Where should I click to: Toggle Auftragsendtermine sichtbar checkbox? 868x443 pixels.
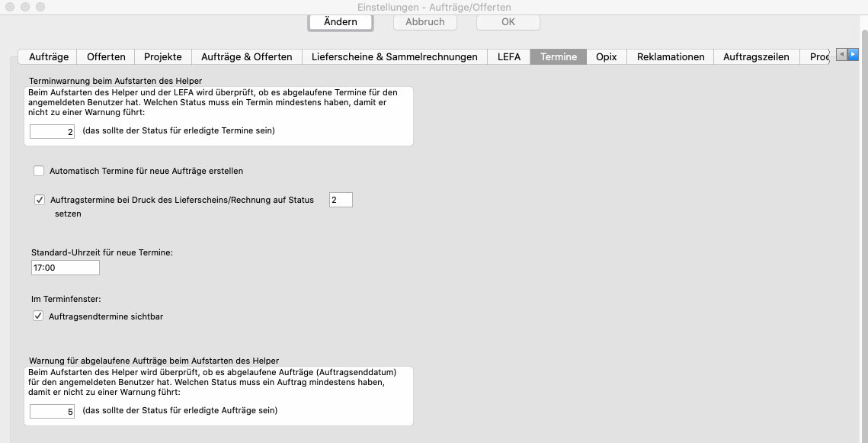[x=39, y=316]
